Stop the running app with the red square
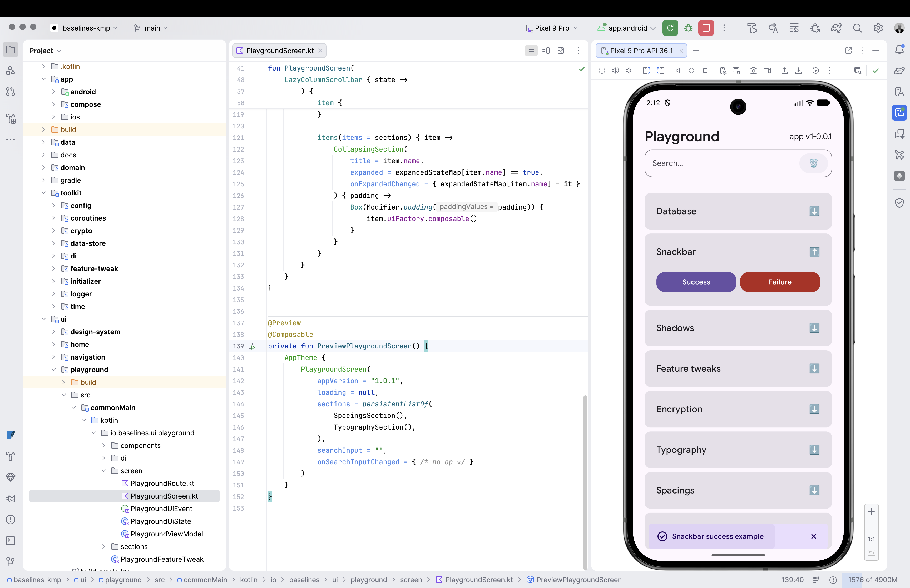Screen dimensions: 910x588 tap(706, 28)
